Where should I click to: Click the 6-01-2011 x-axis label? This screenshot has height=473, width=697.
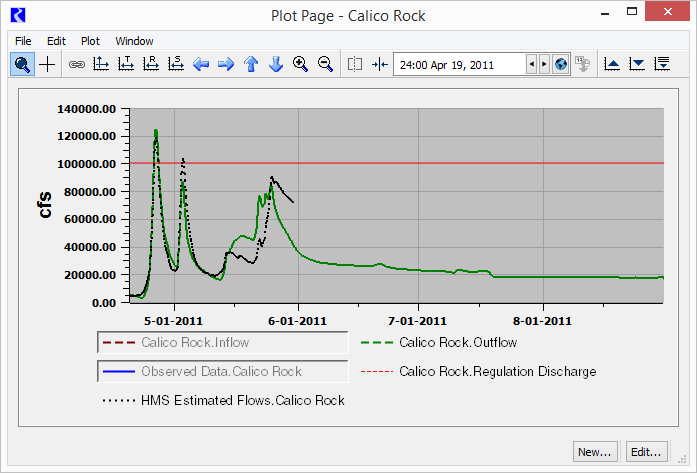[x=297, y=321]
